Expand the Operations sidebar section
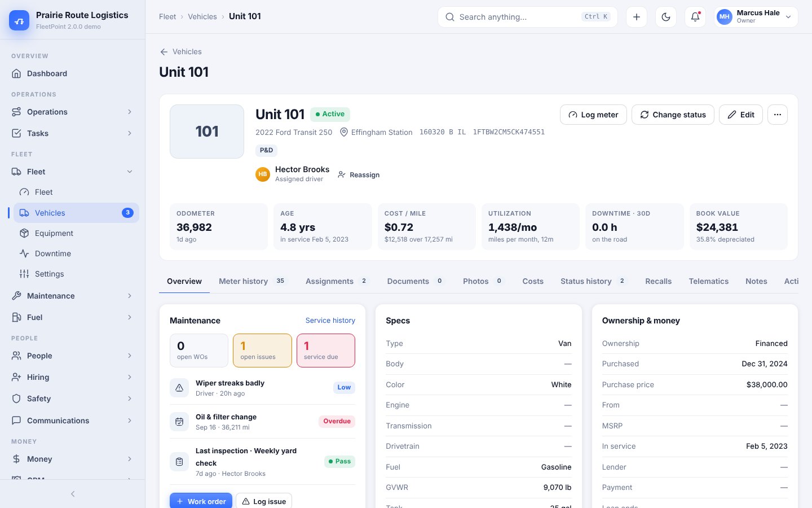This screenshot has height=508, width=812. click(x=72, y=112)
